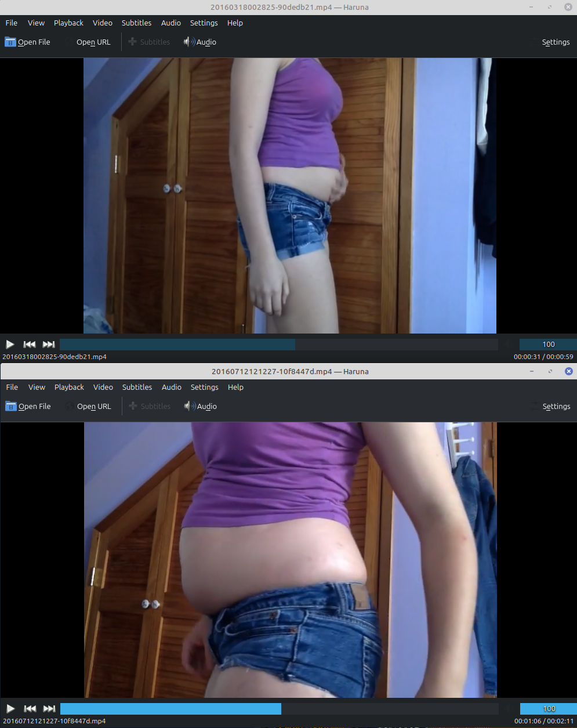577x728 pixels.
Task: Open the Playback menu in top window
Action: pos(68,23)
